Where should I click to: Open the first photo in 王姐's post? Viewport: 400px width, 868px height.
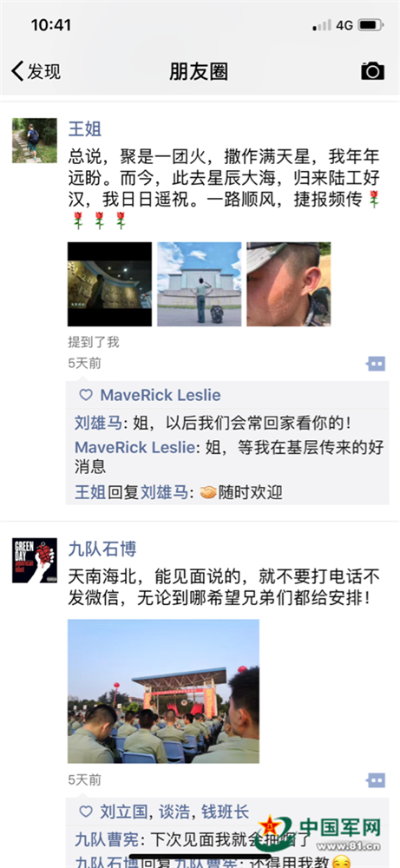(x=109, y=284)
